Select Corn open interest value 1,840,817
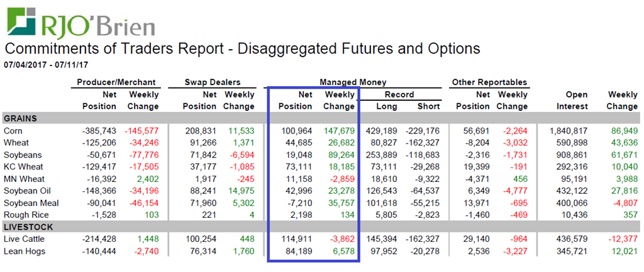Image resolution: width=644 pixels, height=272 pixels. pyautogui.click(x=569, y=131)
